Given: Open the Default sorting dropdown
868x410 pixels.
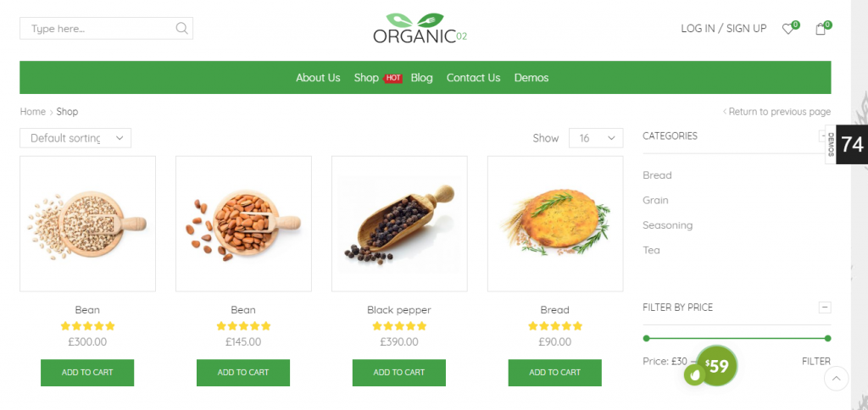Looking at the screenshot, I should point(75,138).
